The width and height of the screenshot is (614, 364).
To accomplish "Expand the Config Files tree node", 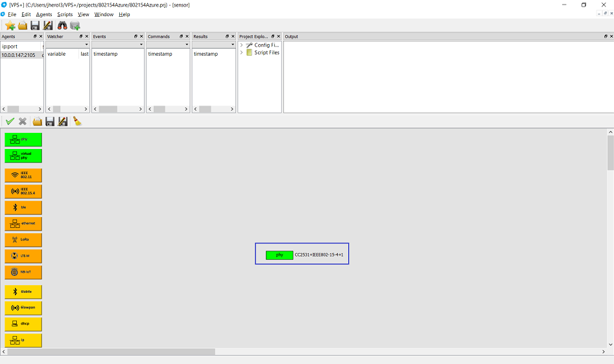I will click(x=242, y=45).
